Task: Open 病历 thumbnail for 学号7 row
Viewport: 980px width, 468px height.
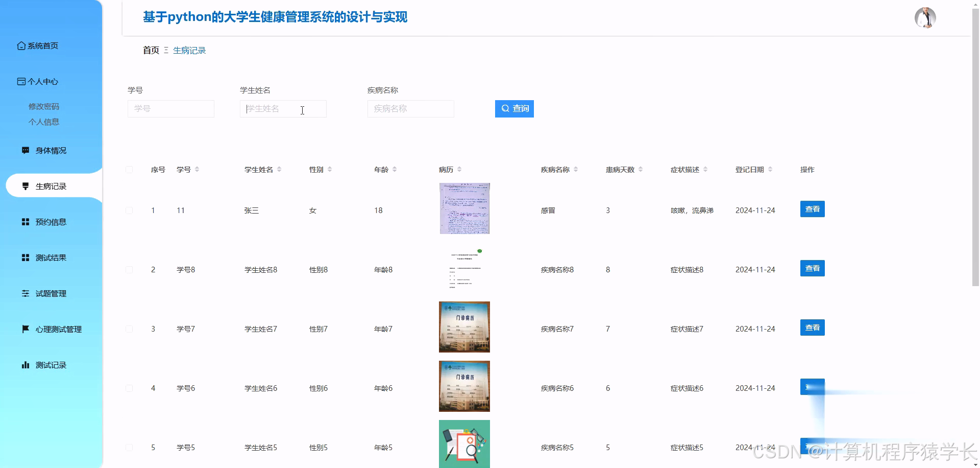Action: click(464, 327)
